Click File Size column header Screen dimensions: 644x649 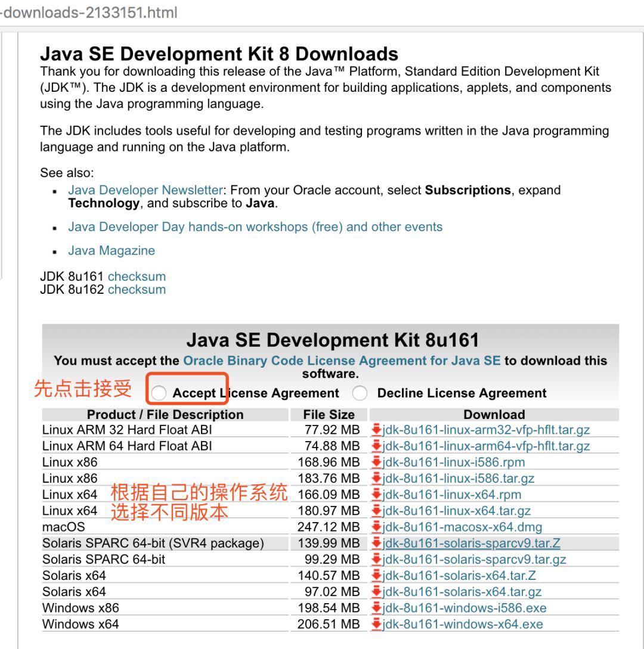(x=329, y=414)
